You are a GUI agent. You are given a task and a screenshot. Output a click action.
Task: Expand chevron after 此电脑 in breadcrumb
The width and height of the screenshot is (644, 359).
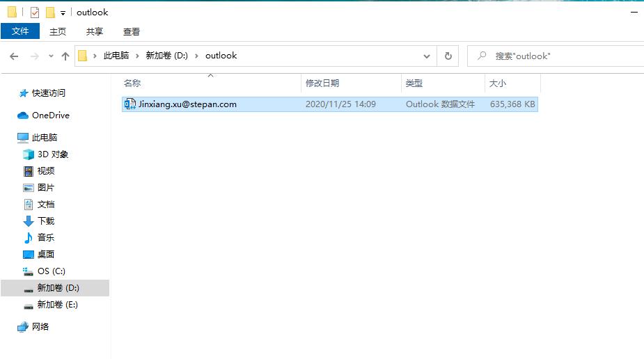click(x=138, y=56)
